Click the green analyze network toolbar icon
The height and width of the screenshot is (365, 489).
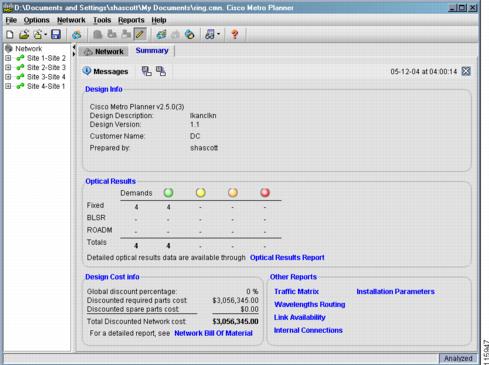pyautogui.click(x=161, y=34)
